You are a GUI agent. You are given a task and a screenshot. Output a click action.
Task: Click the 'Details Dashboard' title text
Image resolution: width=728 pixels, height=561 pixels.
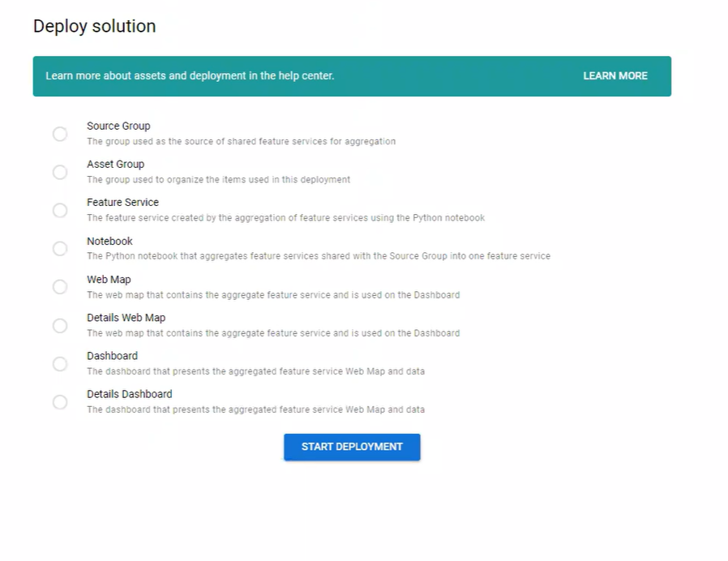tap(129, 394)
